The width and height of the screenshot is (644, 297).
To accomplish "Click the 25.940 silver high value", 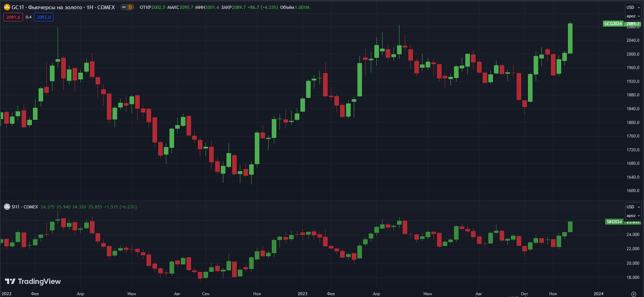I will (x=63, y=207).
